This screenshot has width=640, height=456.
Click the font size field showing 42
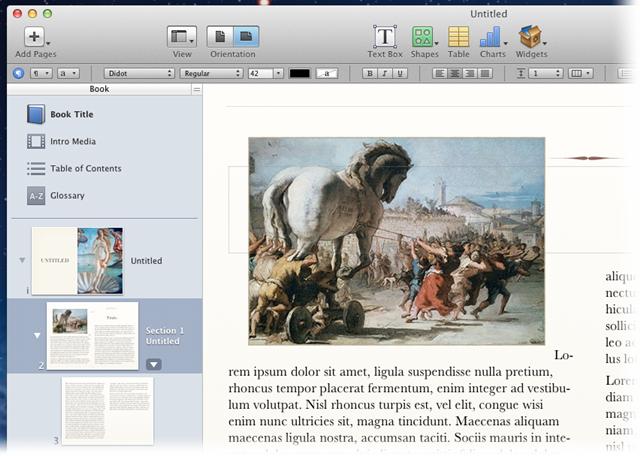[260, 73]
